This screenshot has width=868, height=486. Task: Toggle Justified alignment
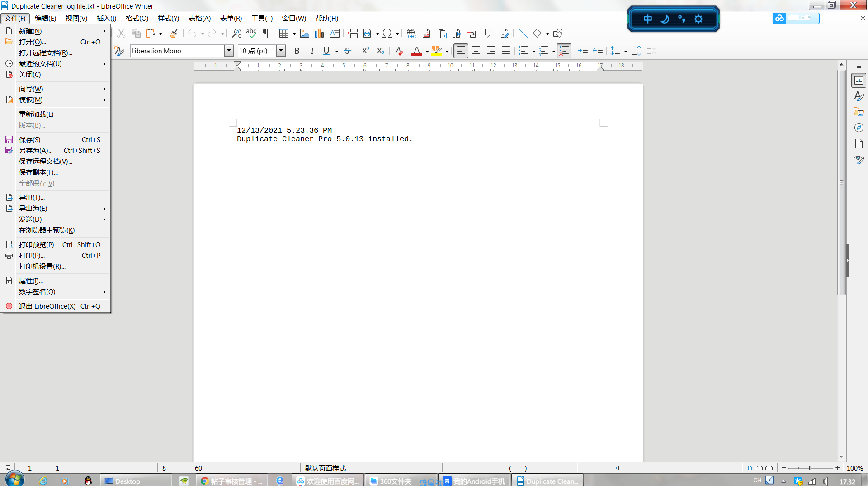506,51
